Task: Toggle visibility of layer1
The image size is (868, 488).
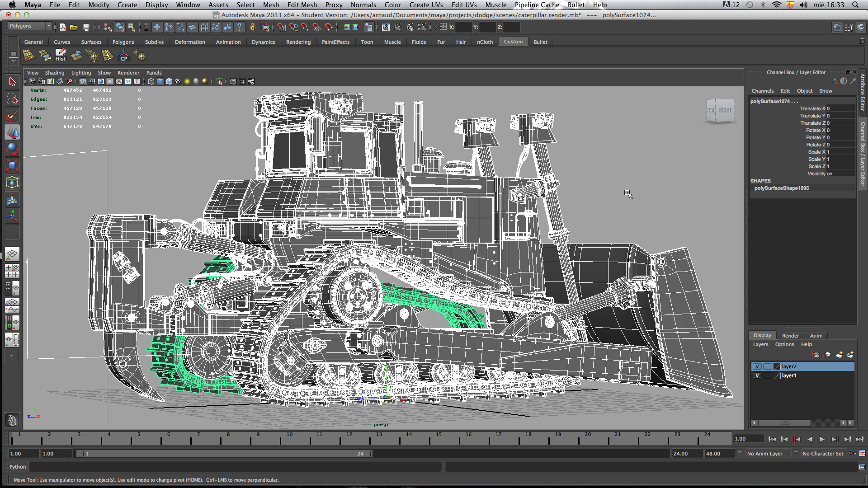Action: tap(757, 375)
